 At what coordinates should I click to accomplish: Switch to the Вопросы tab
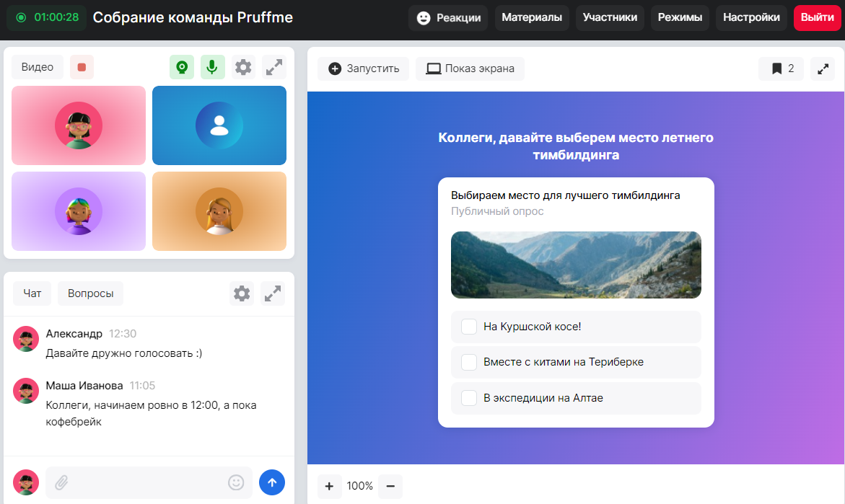[x=90, y=293]
